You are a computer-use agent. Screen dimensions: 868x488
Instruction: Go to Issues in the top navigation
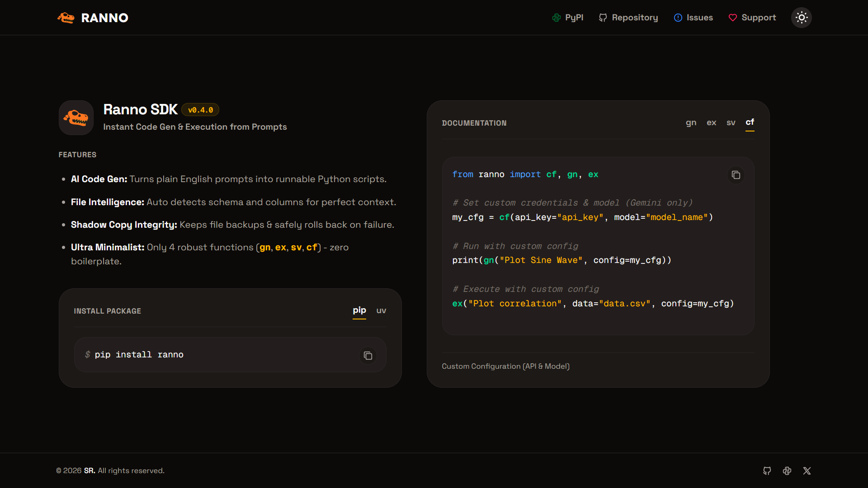[x=693, y=18]
